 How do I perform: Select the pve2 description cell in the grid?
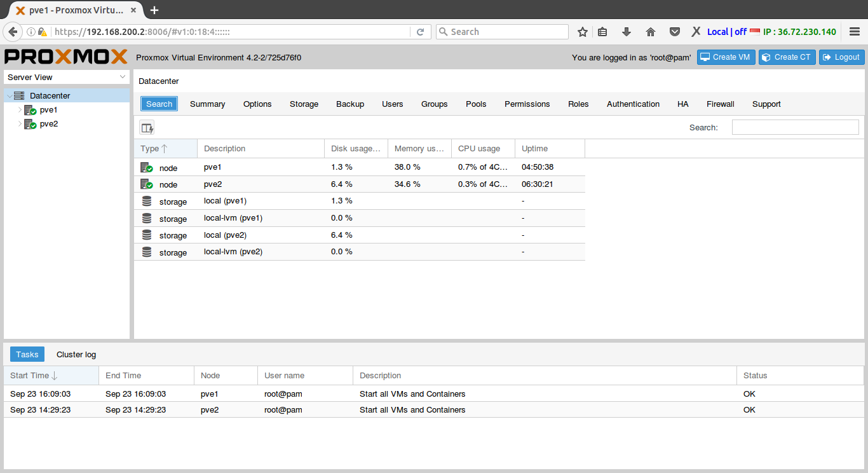(x=261, y=184)
